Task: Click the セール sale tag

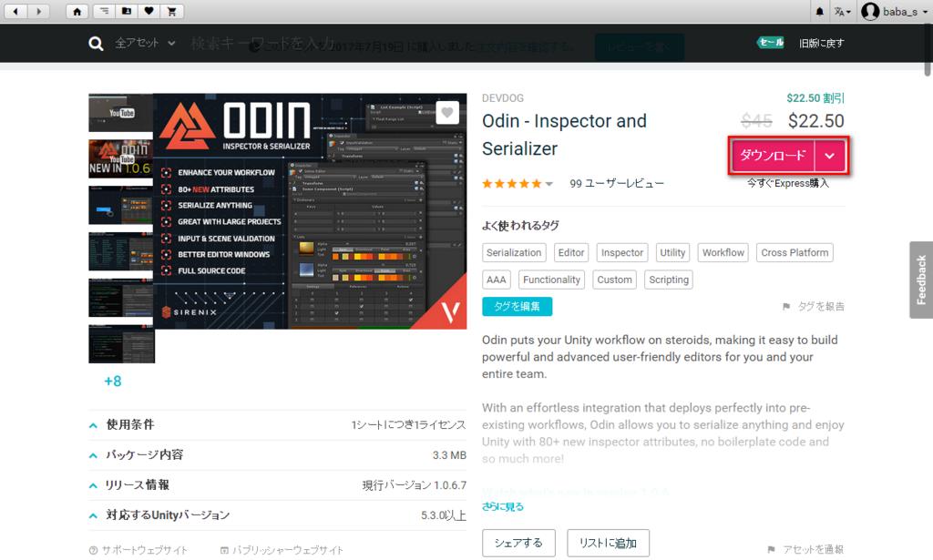Action: pos(771,42)
